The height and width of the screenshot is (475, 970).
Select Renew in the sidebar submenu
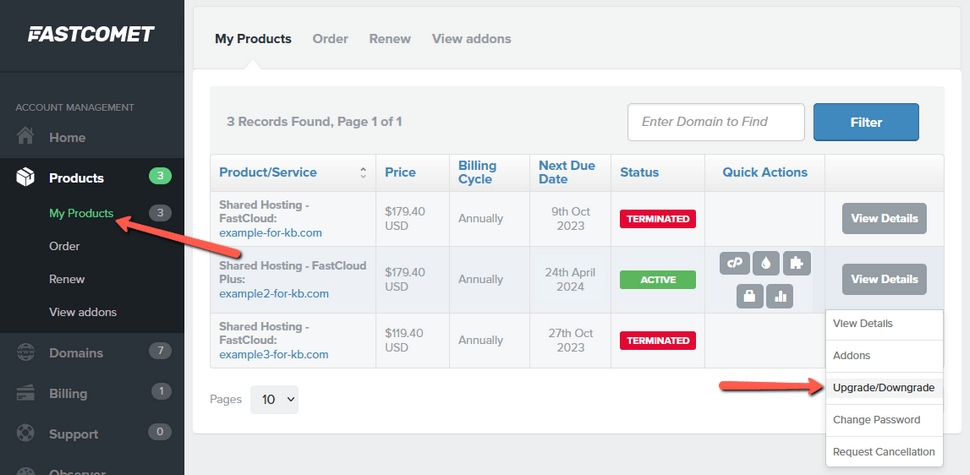click(x=67, y=279)
